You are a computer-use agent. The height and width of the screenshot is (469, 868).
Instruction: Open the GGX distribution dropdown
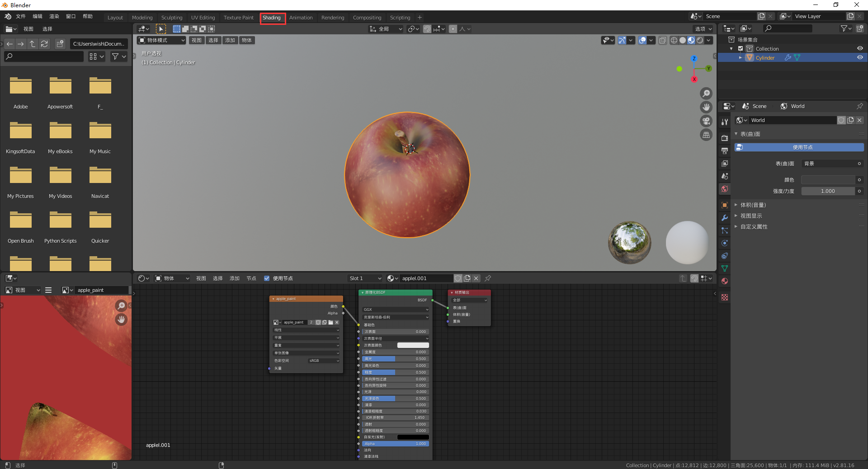pyautogui.click(x=396, y=310)
